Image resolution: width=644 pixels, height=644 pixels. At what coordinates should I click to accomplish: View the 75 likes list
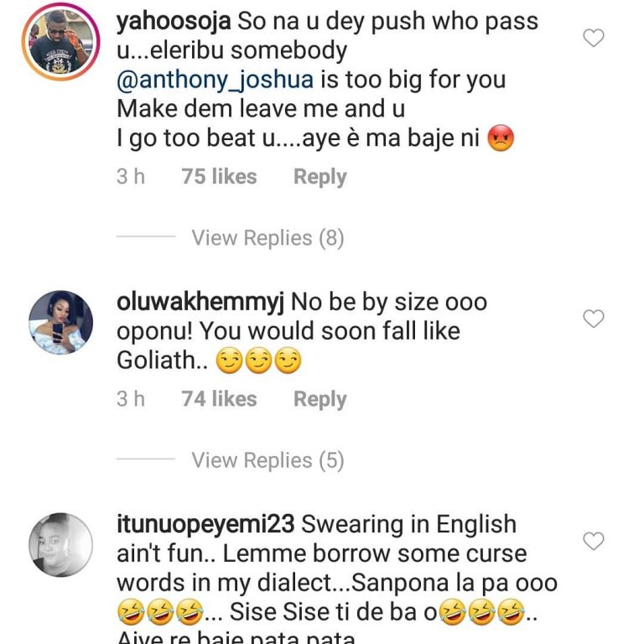pos(219,177)
